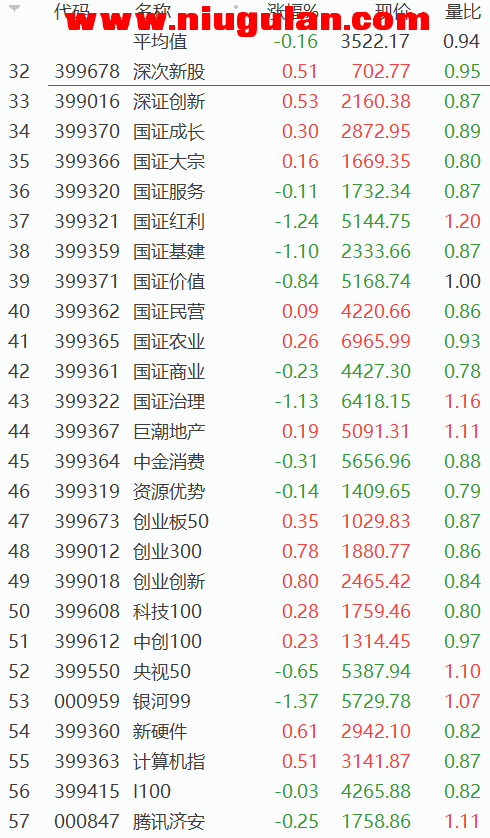Open the 科技100 index entry
The width and height of the screenshot is (490, 838).
167,611
